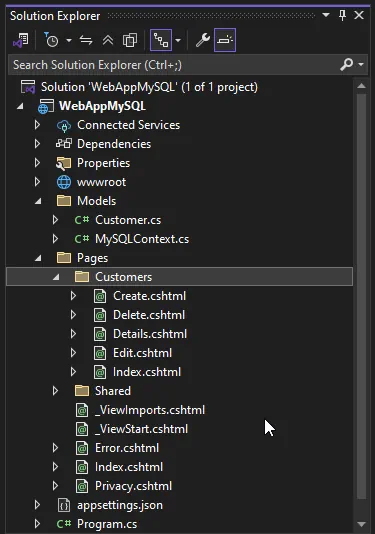The image size is (375, 534).
Task: Open Window Position dropdown in title bar
Action: (326, 15)
